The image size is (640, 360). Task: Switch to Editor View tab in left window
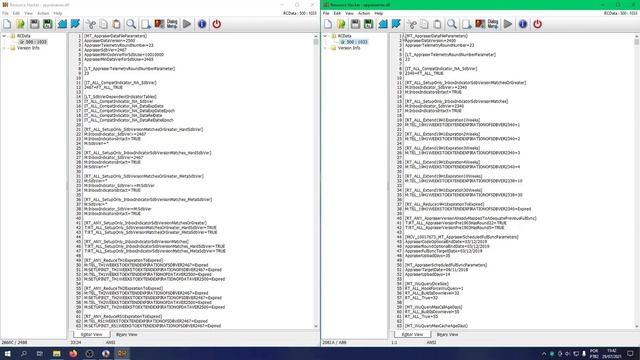(91, 334)
